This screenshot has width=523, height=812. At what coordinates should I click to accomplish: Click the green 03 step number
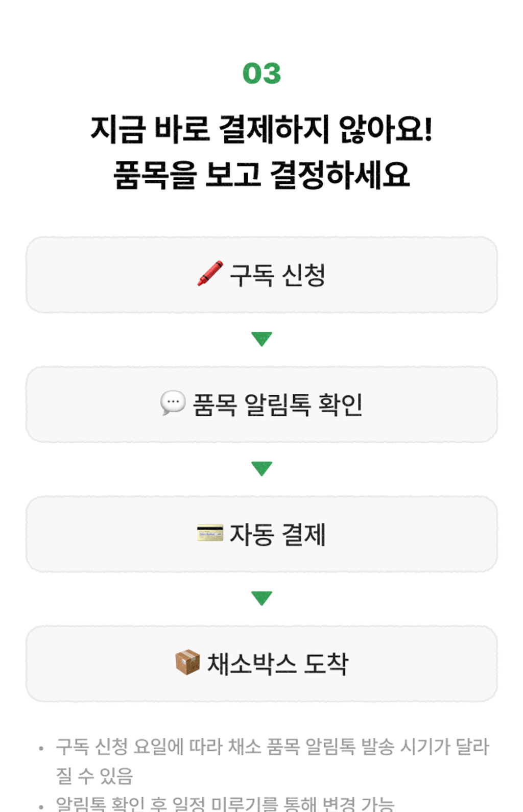pyautogui.click(x=261, y=74)
